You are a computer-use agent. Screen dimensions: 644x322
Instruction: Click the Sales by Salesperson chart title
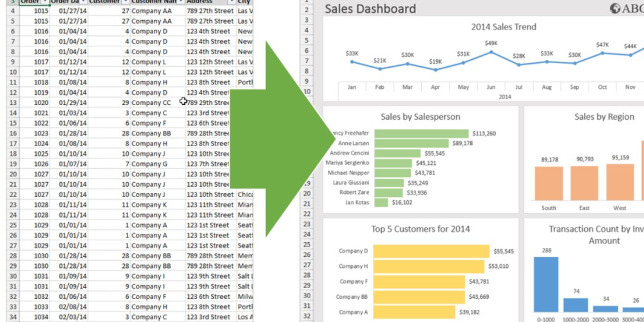coord(420,117)
